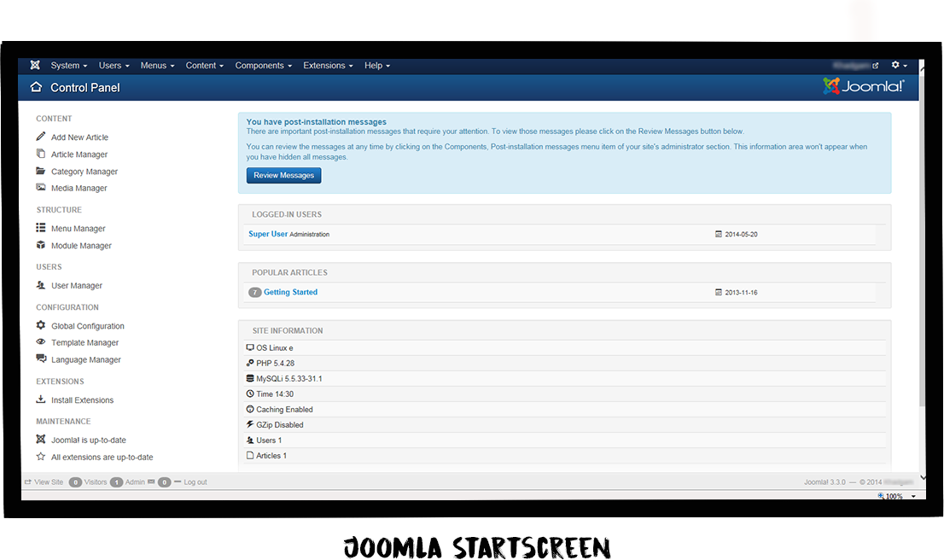Viewport: 944px width, 560px height.
Task: Go to Template Manager
Action: click(84, 342)
